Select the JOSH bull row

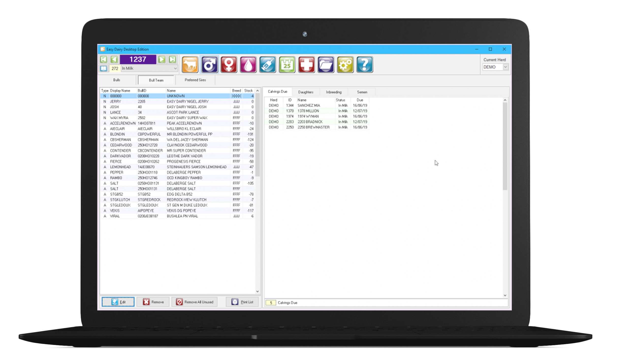tap(177, 107)
